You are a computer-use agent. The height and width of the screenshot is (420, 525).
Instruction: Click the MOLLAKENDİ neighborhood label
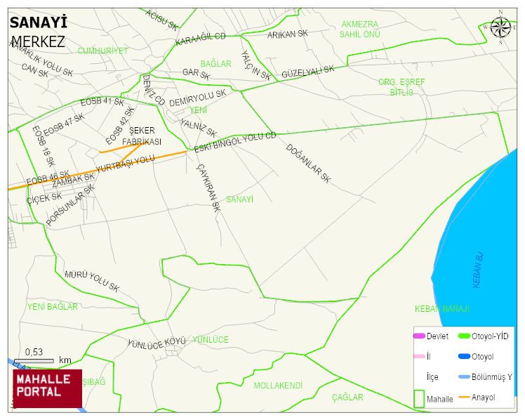(x=278, y=386)
